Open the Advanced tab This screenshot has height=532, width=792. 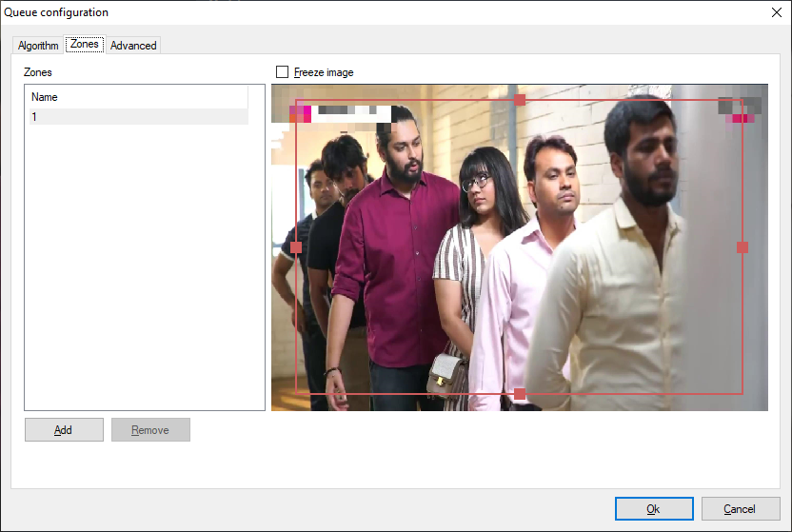pos(133,46)
